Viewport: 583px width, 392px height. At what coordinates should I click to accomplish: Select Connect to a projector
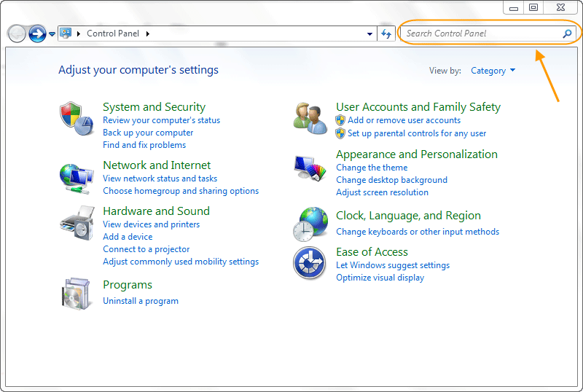pos(146,249)
